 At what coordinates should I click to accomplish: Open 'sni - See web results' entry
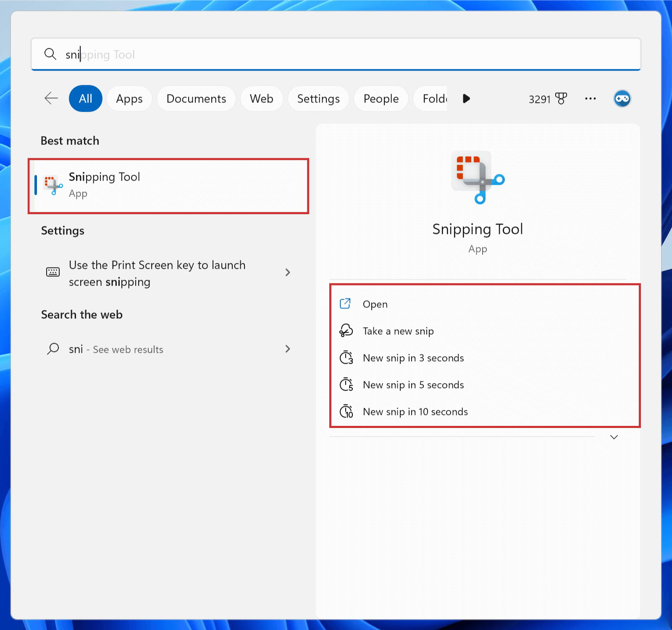(168, 349)
